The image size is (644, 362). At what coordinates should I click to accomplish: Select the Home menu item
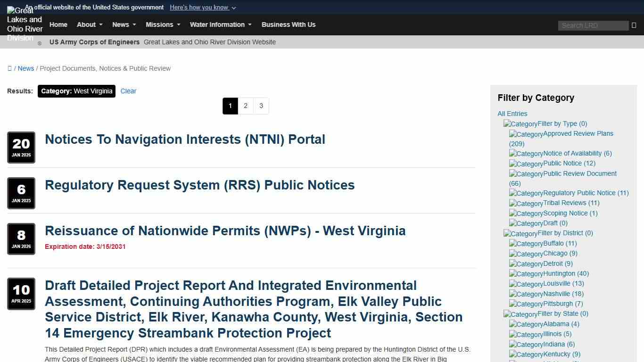coord(58,25)
